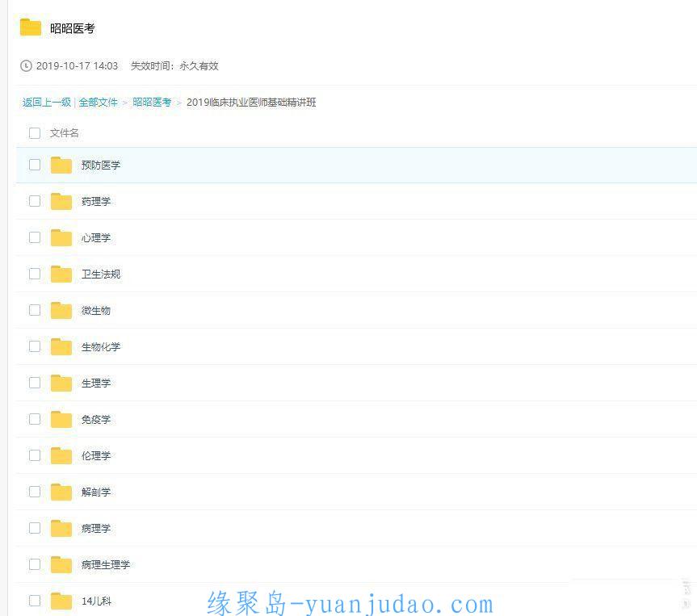Open the 病理学 folder icon
Screen dimensions: 697x616
click(x=61, y=528)
